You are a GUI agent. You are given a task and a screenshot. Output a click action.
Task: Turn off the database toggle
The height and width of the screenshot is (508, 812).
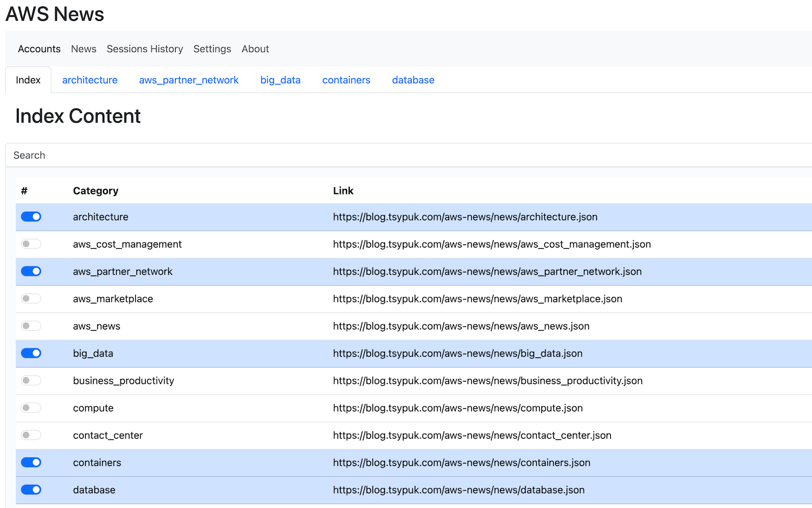[30, 489]
